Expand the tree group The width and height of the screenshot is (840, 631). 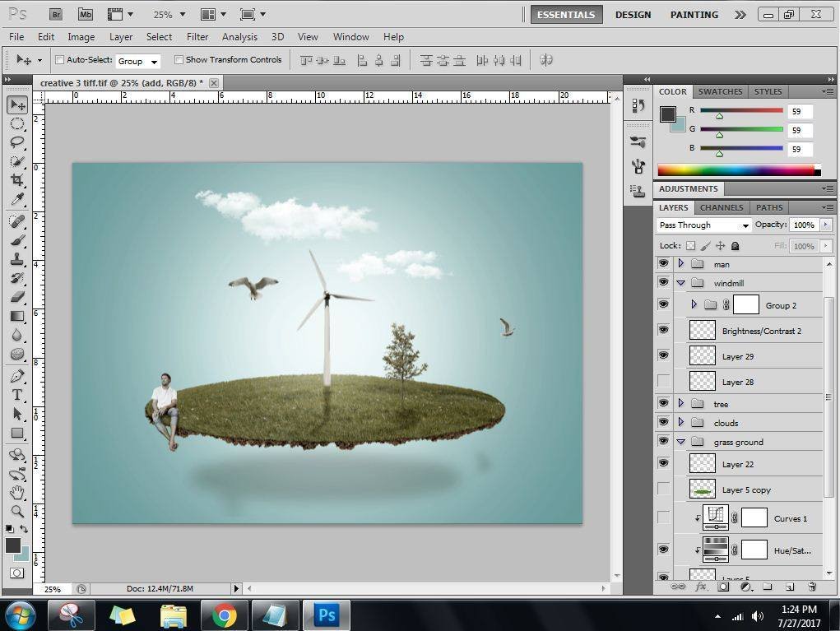[681, 403]
